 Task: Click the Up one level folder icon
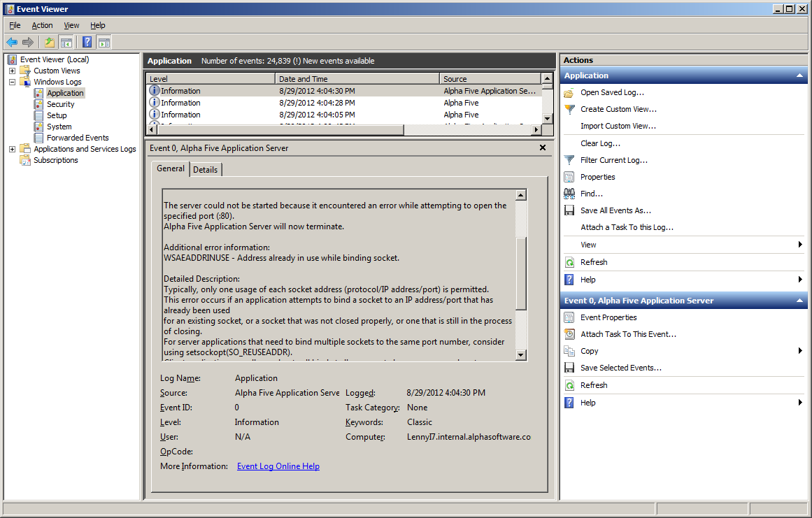[x=50, y=43]
